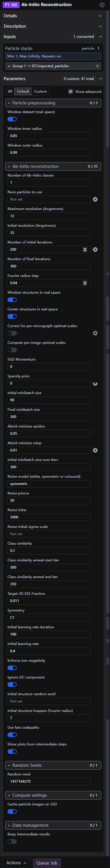Viewport: 110px width, 868px height.
Task: Disable Window dataset (real-space) toggle
Action: (x=12, y=119)
